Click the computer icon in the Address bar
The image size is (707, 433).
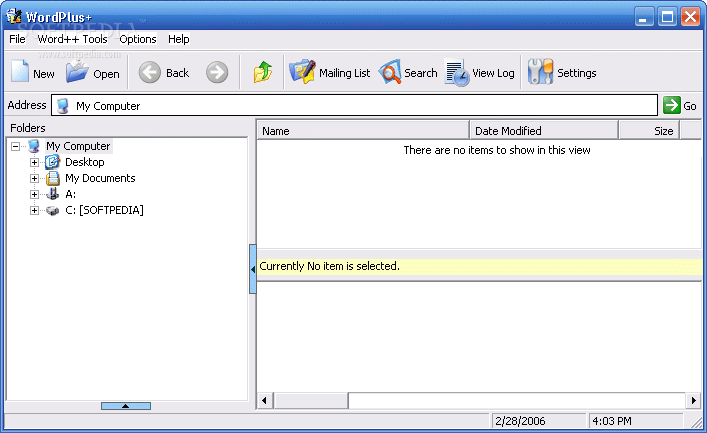[x=63, y=106]
